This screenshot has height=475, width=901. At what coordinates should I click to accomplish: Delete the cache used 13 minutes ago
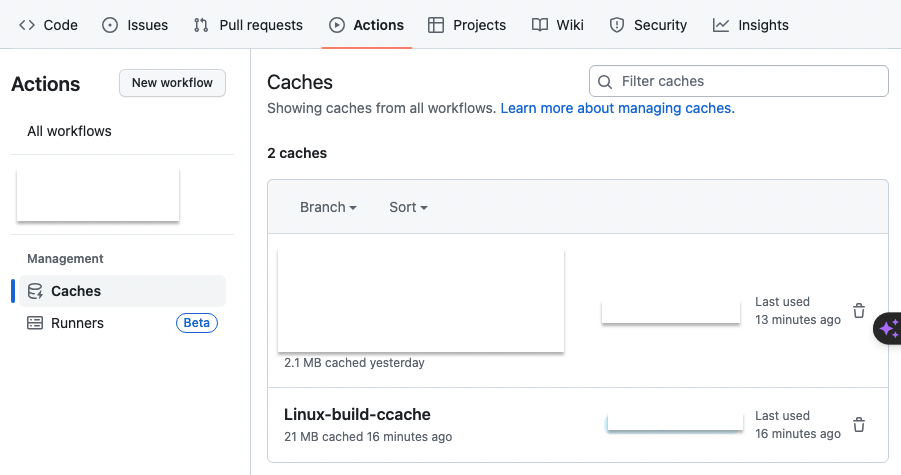point(858,311)
